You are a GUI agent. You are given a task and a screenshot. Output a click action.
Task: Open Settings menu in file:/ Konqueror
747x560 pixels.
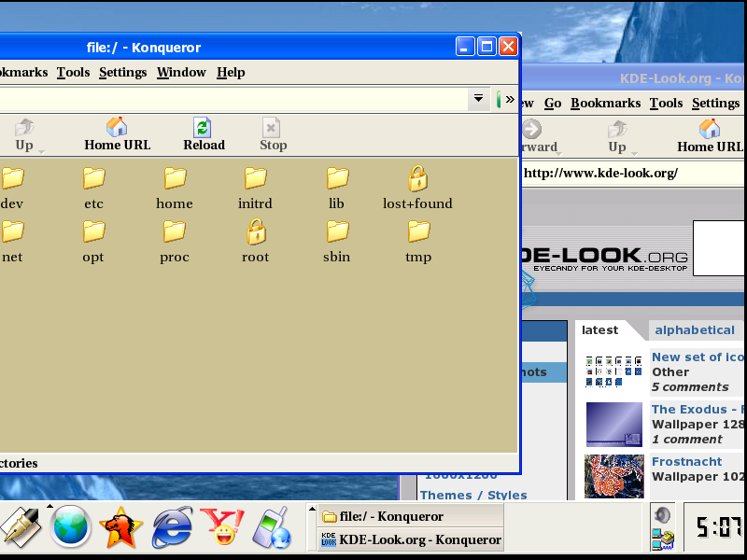click(x=123, y=73)
